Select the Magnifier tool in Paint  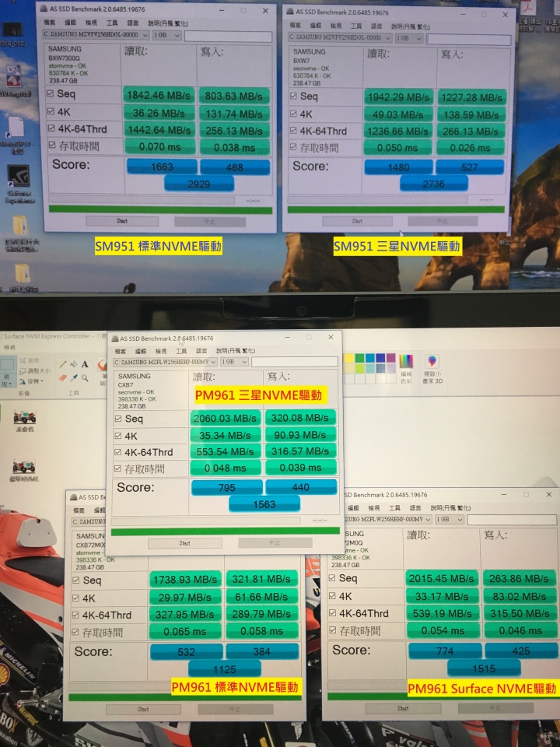[85, 378]
